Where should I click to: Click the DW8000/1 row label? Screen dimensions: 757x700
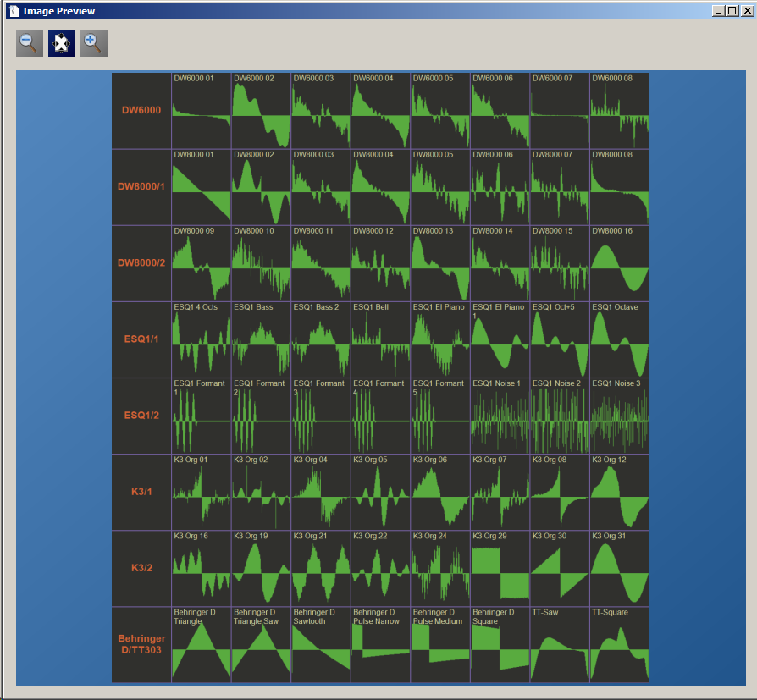pos(141,186)
